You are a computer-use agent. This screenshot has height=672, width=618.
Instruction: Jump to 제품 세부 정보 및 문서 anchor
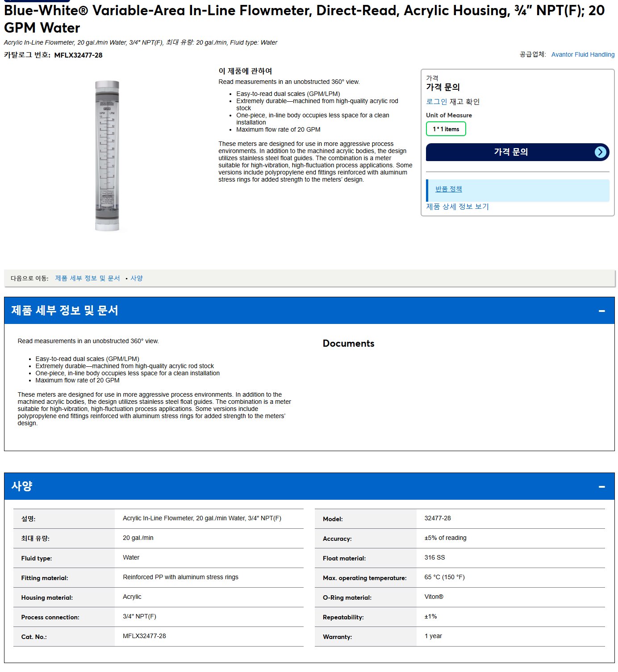pyautogui.click(x=88, y=278)
